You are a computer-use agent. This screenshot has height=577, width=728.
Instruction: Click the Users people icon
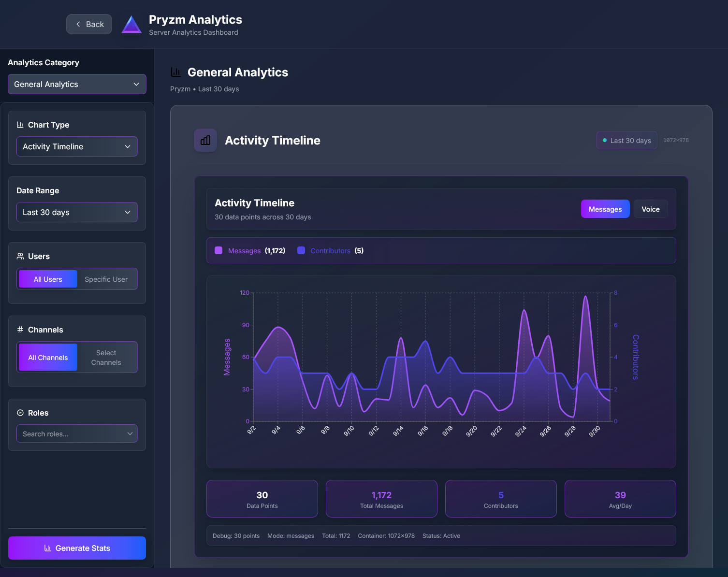pyautogui.click(x=20, y=256)
